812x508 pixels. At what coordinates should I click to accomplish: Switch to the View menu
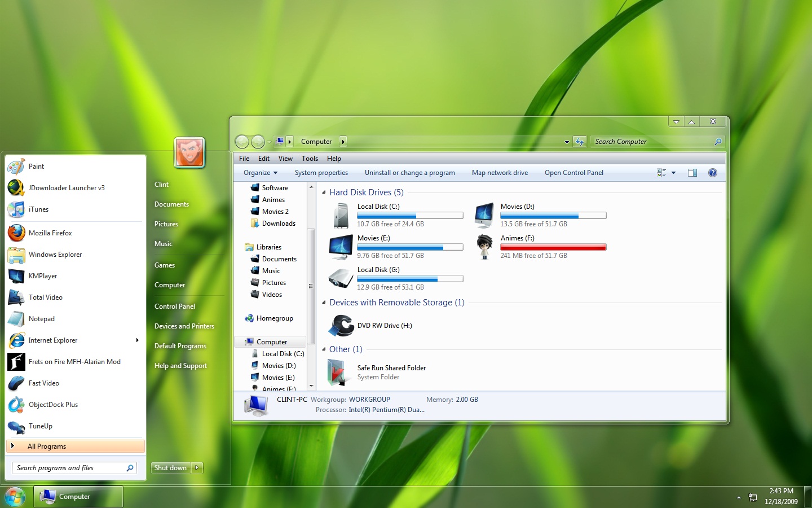pos(286,159)
